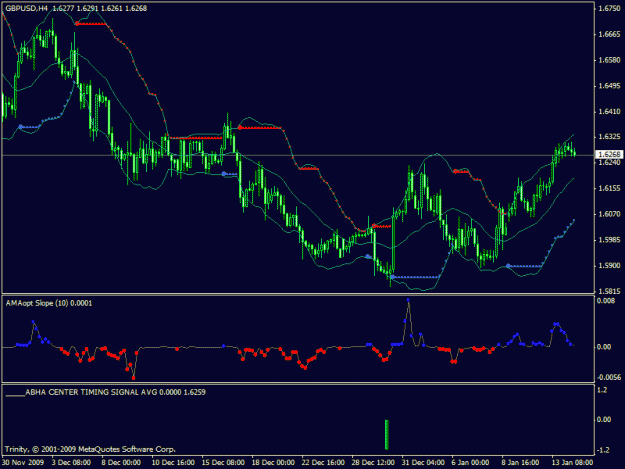625x469 pixels.
Task: Click the 1.6750 price scale value
Action: pos(609,8)
